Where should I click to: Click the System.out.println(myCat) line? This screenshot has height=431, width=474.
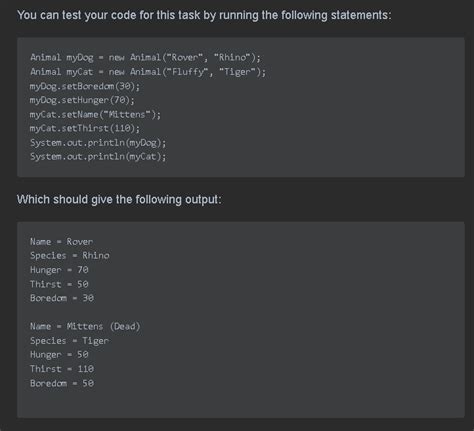coord(98,156)
